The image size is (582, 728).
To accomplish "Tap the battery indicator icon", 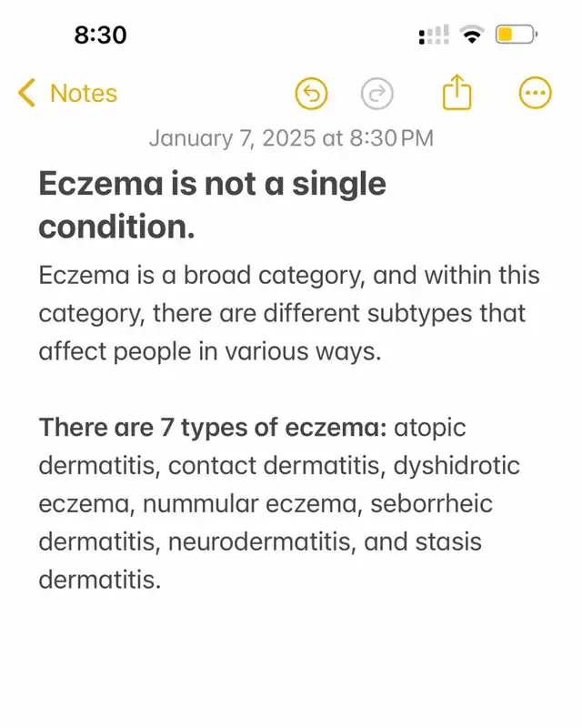I will click(517, 36).
